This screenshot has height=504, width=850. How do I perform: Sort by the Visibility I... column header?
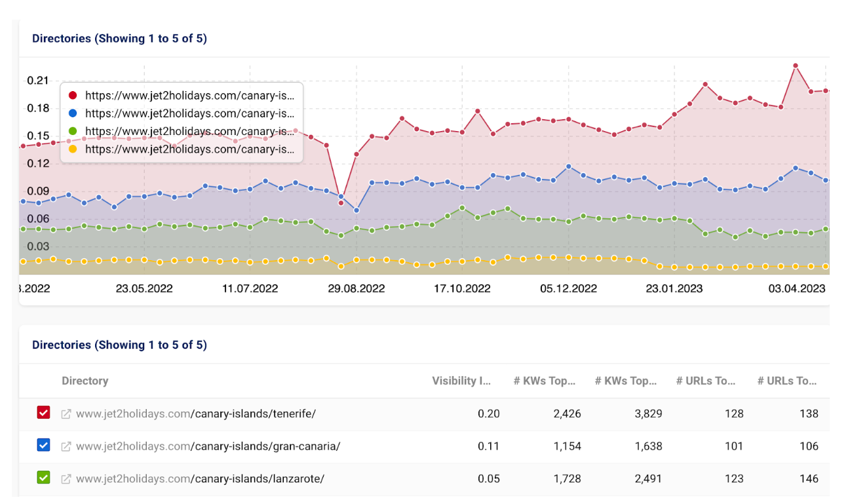(x=461, y=381)
